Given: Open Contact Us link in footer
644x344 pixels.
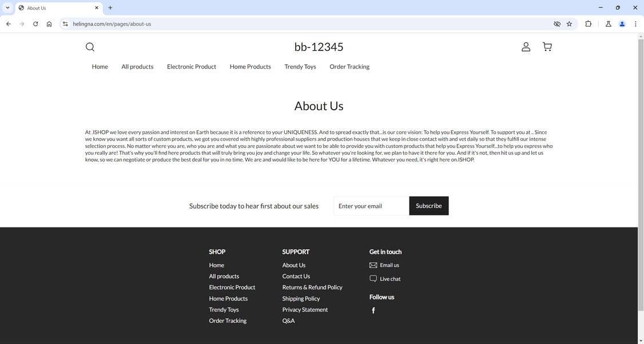Looking at the screenshot, I should tap(296, 276).
